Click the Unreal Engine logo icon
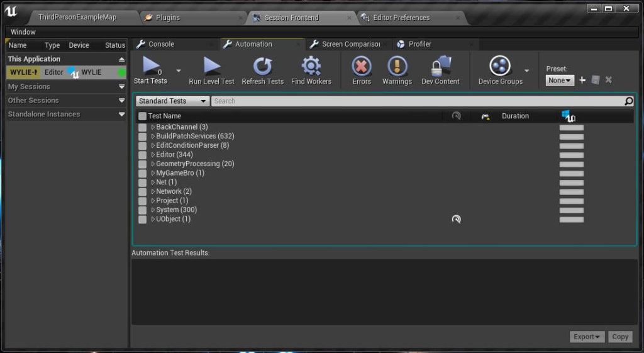This screenshot has height=353, width=644. 11,11
